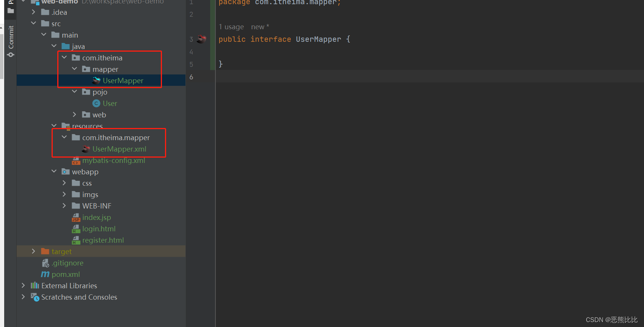Open register.html in the tree
The height and width of the screenshot is (327, 644).
(x=103, y=240)
